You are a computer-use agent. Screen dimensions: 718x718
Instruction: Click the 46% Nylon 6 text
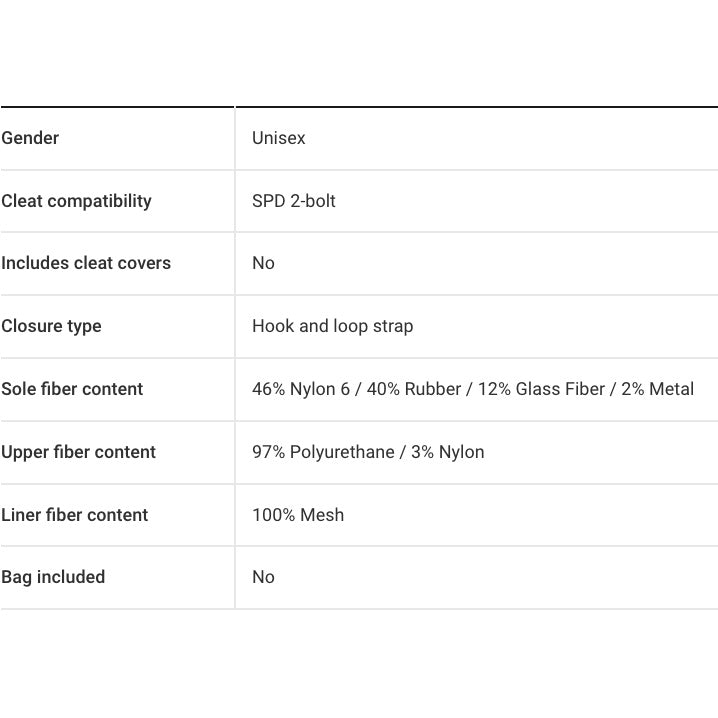click(301, 389)
